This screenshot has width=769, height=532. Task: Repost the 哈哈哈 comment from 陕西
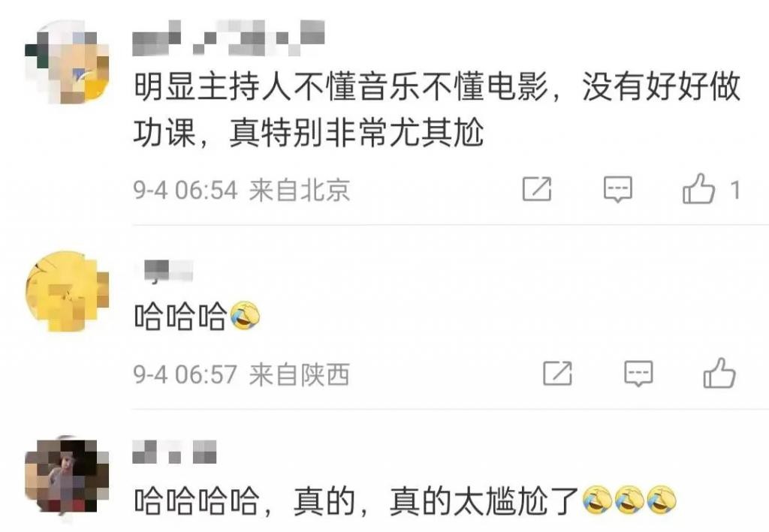557,374
